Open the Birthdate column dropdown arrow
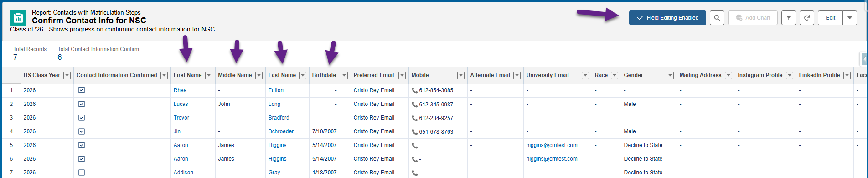Viewport: 868px width, 178px height. [x=344, y=75]
